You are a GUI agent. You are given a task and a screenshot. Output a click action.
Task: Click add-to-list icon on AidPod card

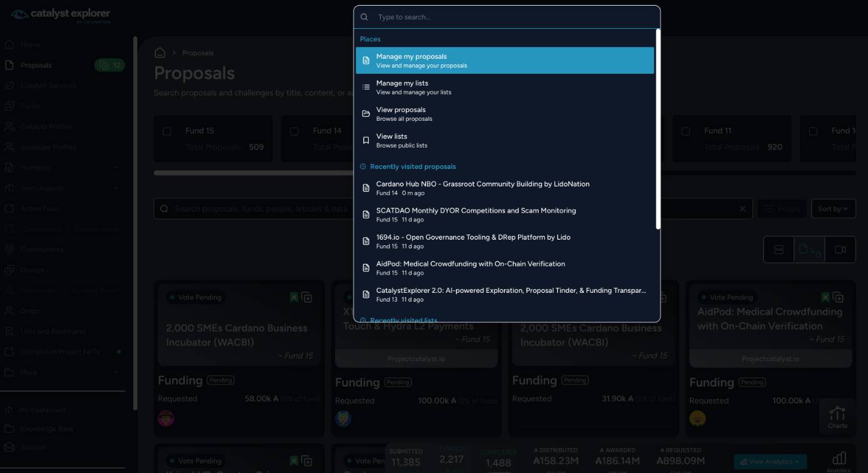click(839, 297)
